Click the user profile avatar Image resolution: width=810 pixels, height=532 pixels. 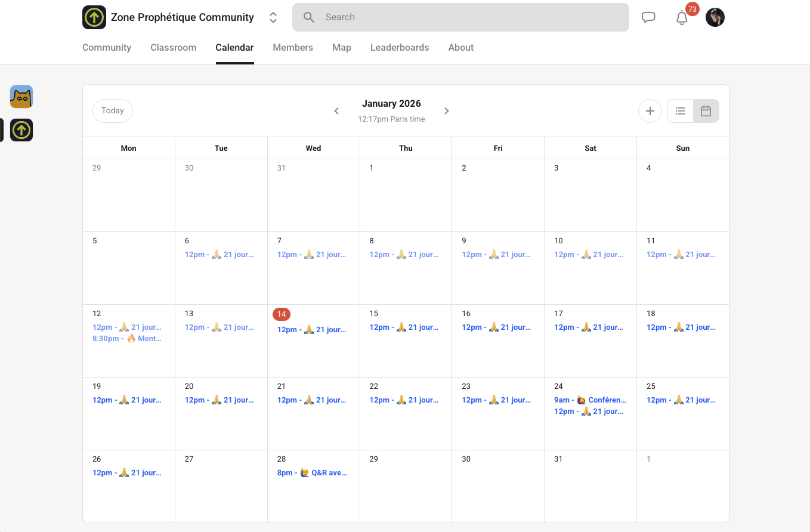tap(715, 17)
